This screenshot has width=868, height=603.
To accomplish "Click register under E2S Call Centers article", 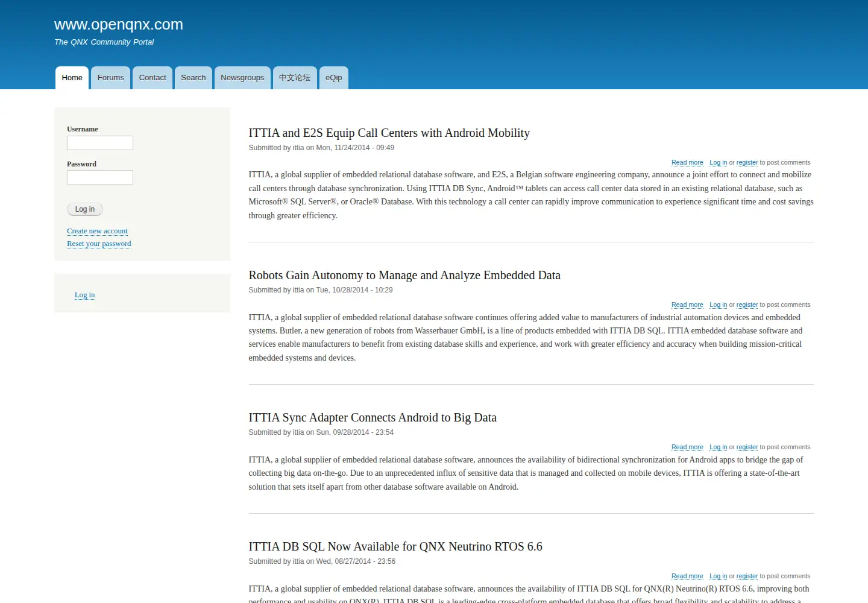I will tap(747, 163).
